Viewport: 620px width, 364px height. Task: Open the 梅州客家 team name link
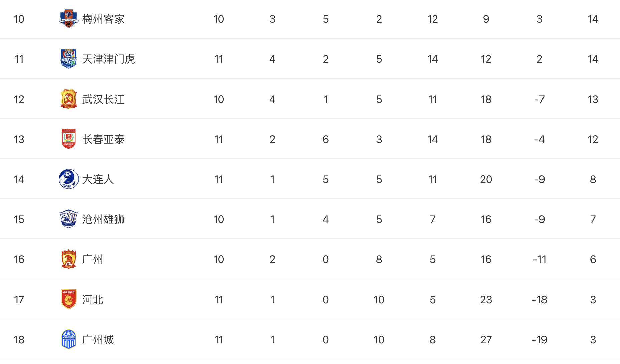pyautogui.click(x=103, y=19)
